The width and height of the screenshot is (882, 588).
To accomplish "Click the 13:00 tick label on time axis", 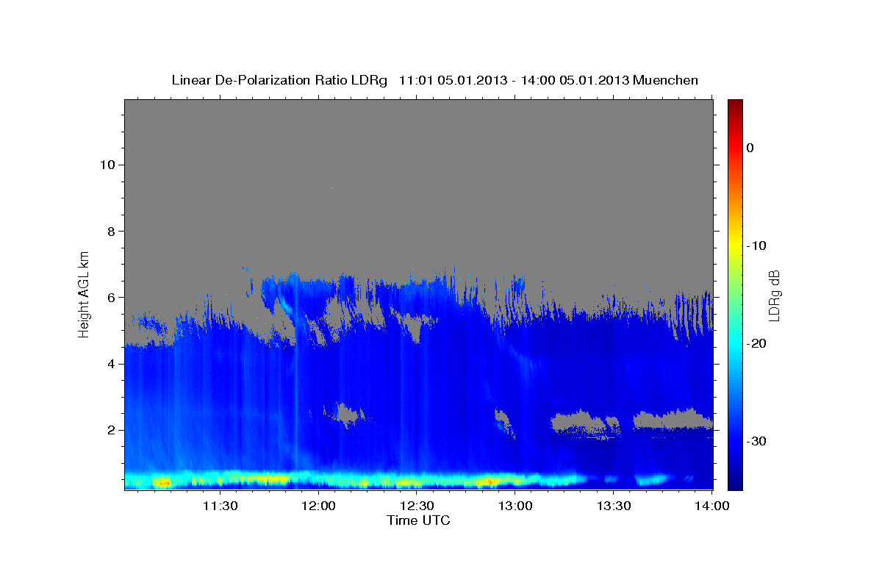I will [516, 506].
